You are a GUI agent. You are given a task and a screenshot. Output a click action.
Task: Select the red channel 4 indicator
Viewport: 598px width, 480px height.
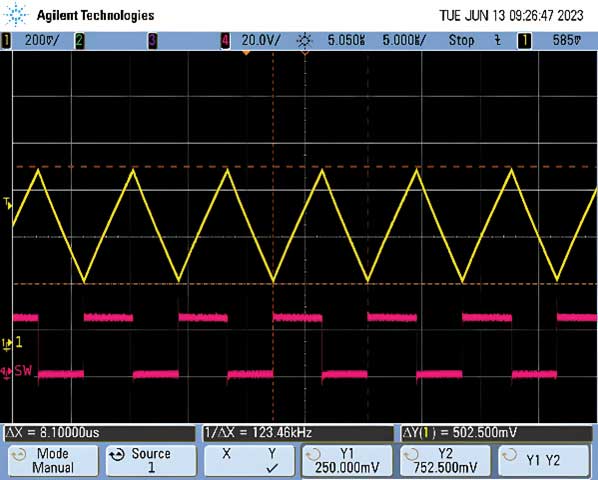coord(225,40)
